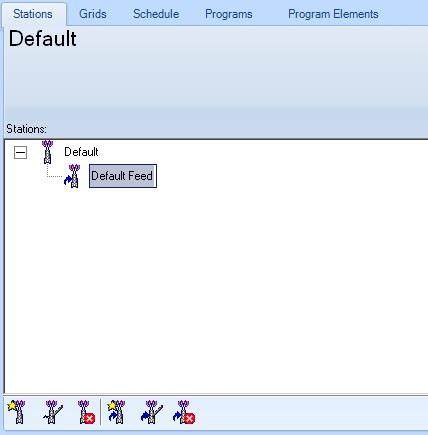
Task: Click the New Station icon with star
Action: [x=17, y=412]
